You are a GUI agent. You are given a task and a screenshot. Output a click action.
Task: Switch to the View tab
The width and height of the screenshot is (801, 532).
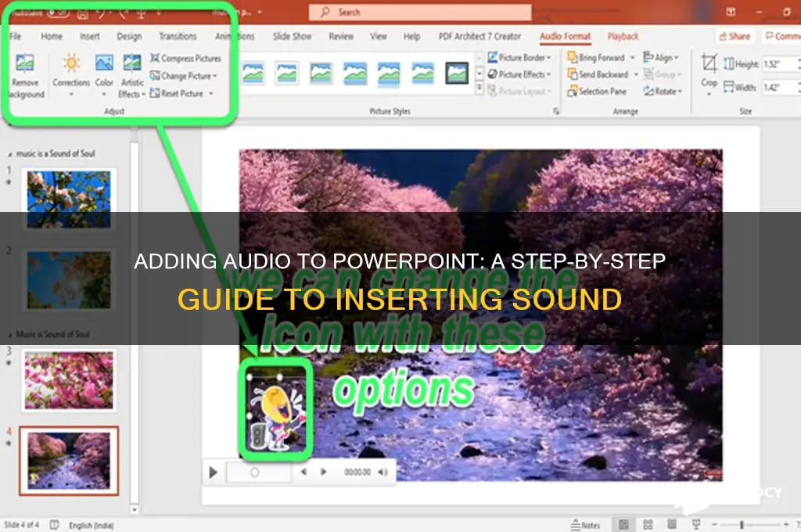tap(379, 36)
